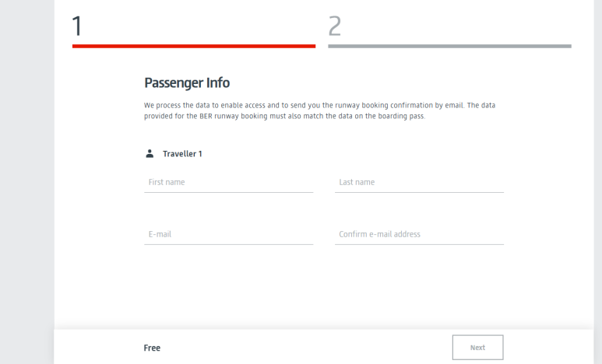Screen dimensions: 602x364
Task: Focus the First name input field
Action: point(228,183)
